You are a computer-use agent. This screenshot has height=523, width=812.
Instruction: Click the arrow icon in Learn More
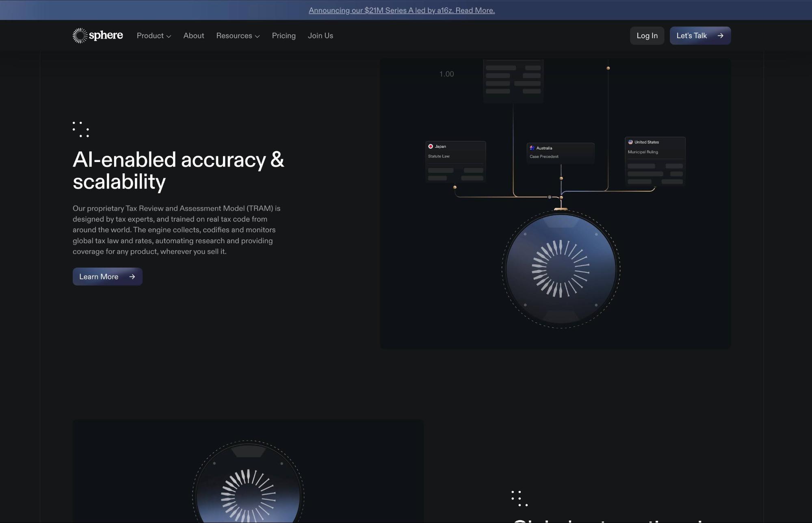tap(132, 277)
